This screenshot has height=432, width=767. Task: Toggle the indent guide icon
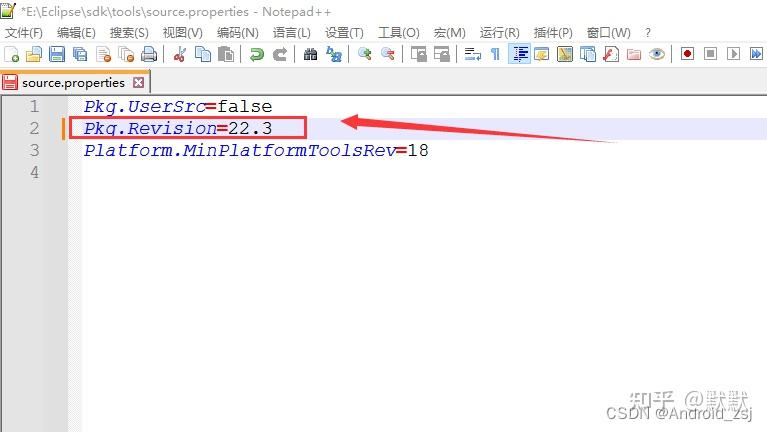point(519,54)
